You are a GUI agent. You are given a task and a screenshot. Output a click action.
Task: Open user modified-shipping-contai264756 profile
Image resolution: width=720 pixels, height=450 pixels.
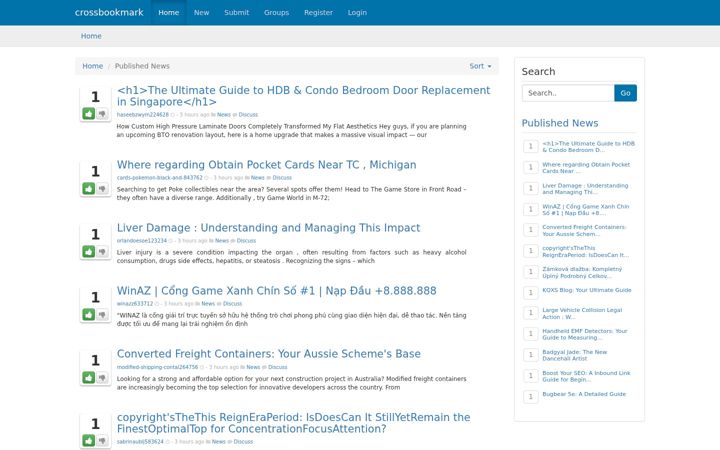coord(157,367)
